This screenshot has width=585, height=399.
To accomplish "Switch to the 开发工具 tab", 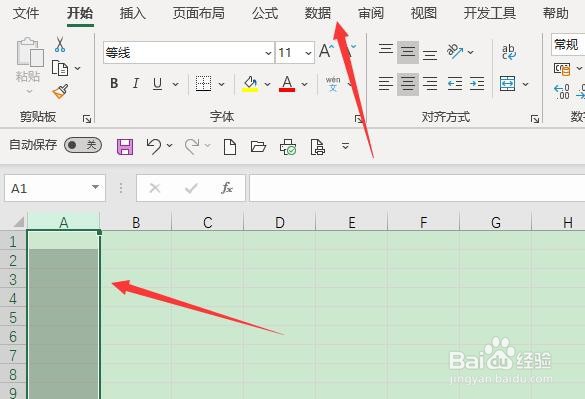I will (x=490, y=14).
